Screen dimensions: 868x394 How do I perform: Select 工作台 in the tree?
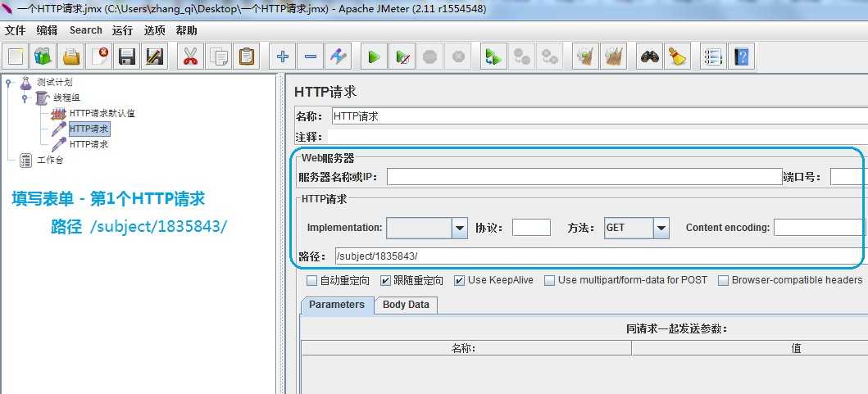click(50, 161)
